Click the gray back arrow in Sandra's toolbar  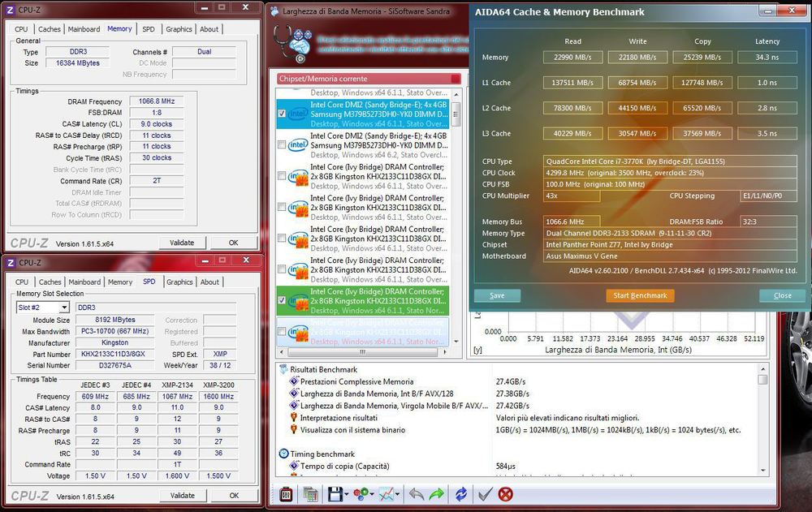coord(417,494)
